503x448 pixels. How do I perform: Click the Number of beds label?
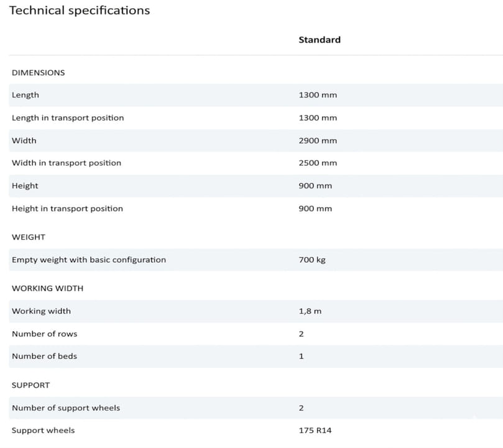pos(44,357)
